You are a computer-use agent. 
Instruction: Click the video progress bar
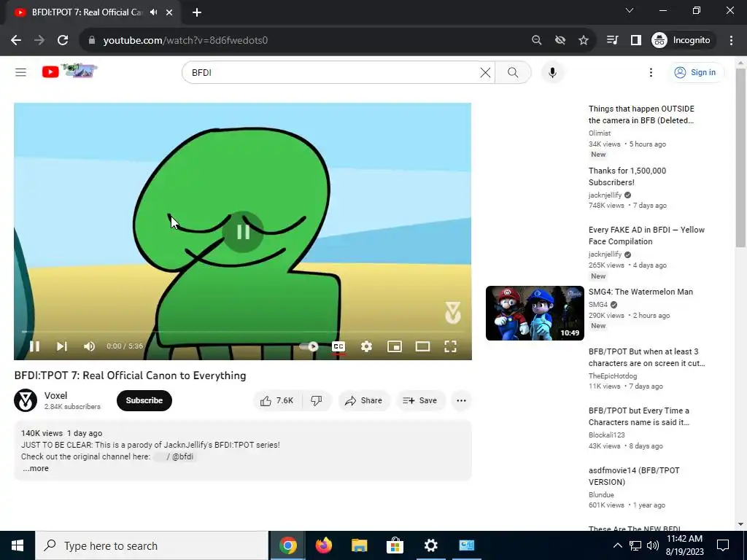242,332
